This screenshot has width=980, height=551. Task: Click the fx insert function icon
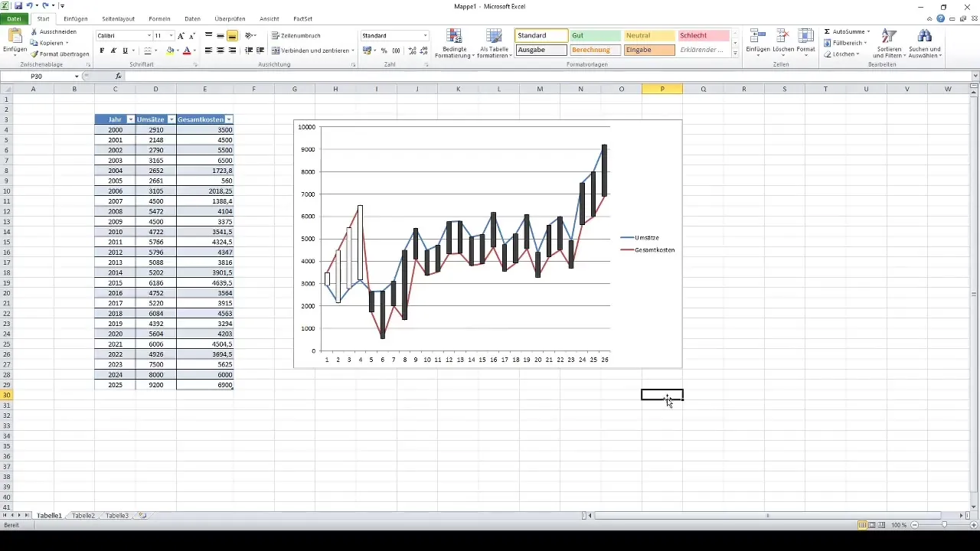pyautogui.click(x=119, y=77)
